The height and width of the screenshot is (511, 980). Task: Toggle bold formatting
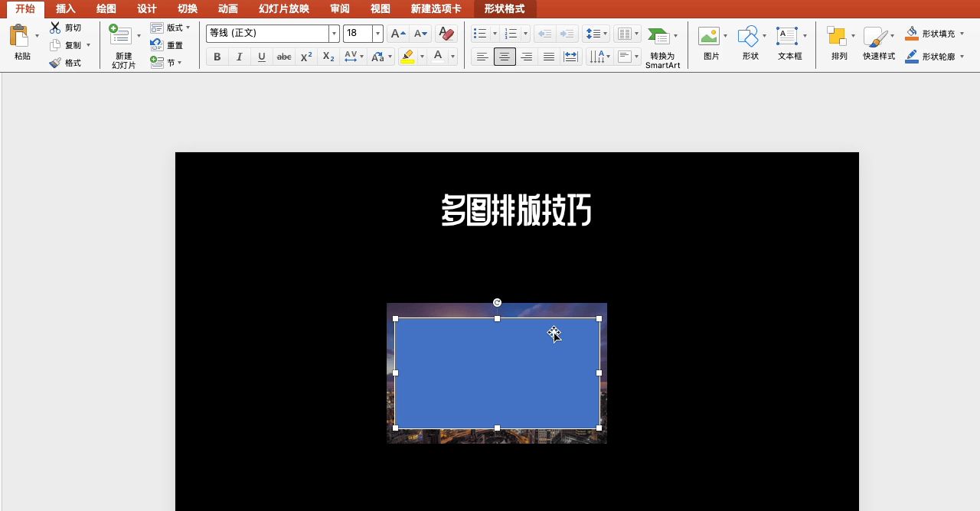217,57
